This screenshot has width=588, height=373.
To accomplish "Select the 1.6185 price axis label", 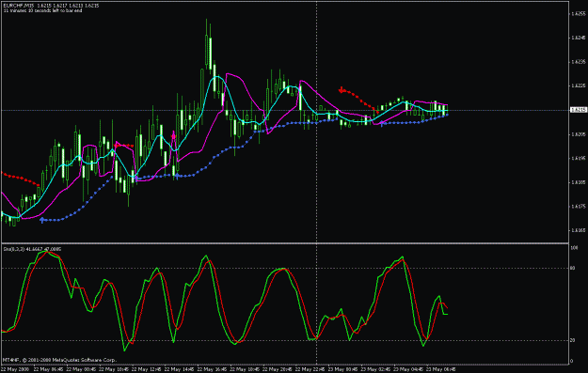I will click(x=578, y=182).
